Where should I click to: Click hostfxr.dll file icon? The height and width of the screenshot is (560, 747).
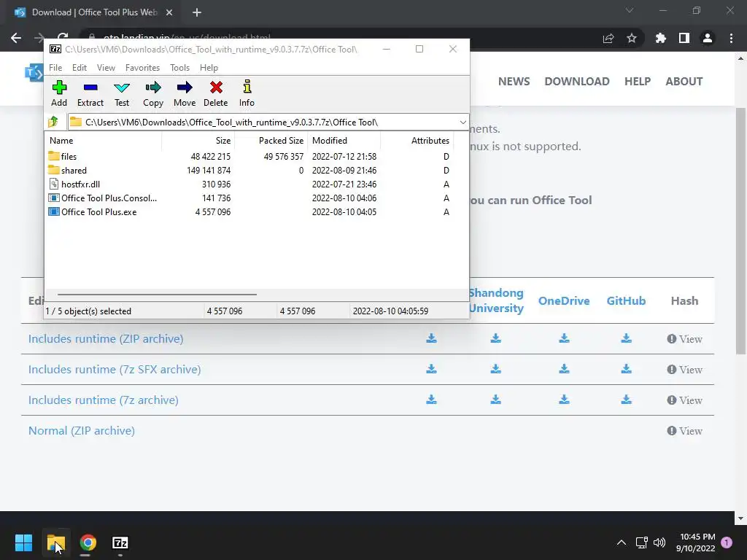click(x=54, y=184)
